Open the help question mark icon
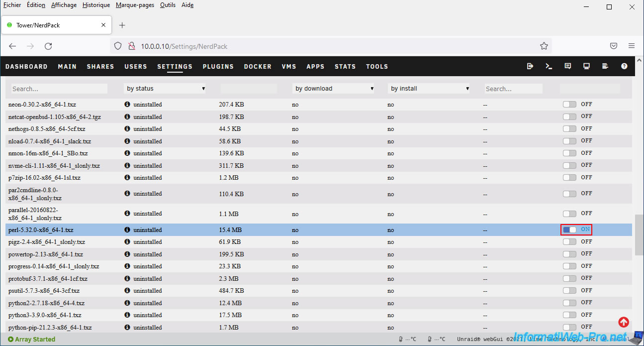 (x=624, y=66)
